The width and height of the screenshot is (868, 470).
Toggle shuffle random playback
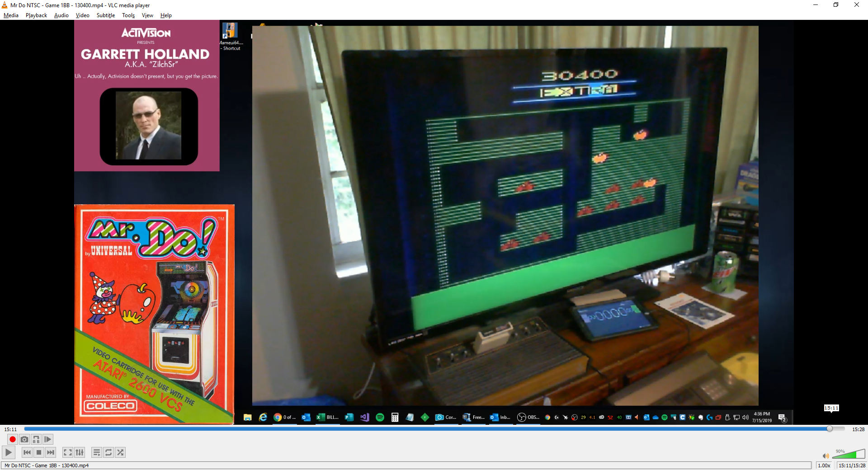coord(120,452)
